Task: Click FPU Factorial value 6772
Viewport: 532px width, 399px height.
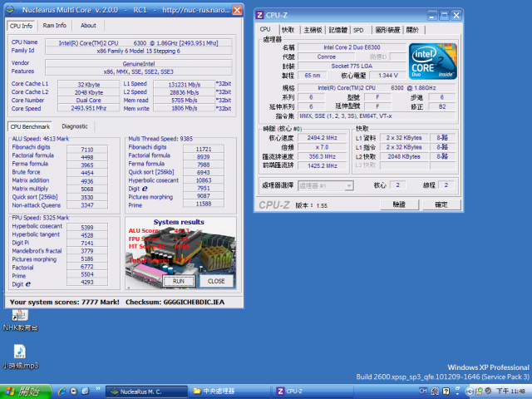Action: 87,266
